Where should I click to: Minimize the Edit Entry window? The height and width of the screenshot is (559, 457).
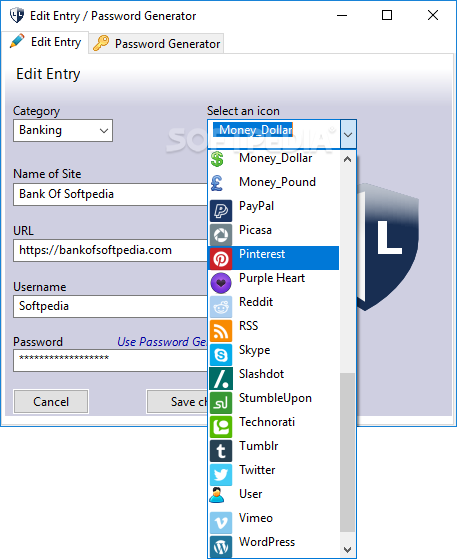[x=342, y=15]
